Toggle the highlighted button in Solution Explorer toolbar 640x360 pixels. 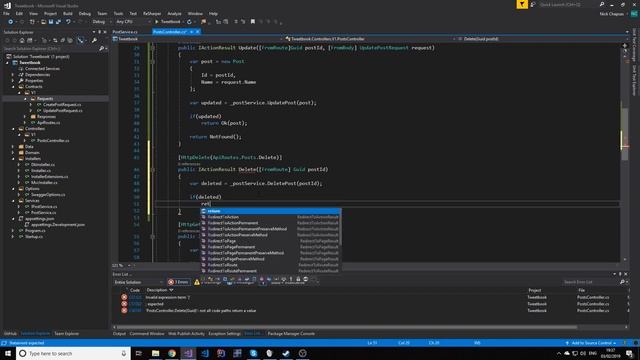point(81,40)
